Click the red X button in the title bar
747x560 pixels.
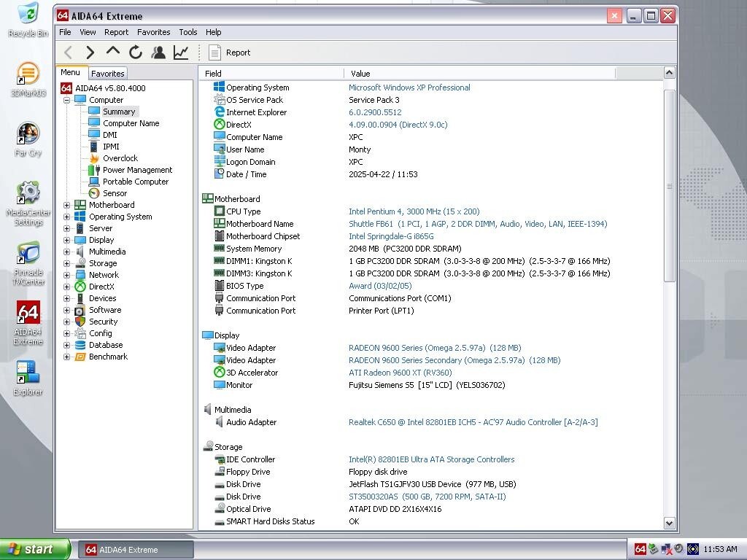pos(668,16)
